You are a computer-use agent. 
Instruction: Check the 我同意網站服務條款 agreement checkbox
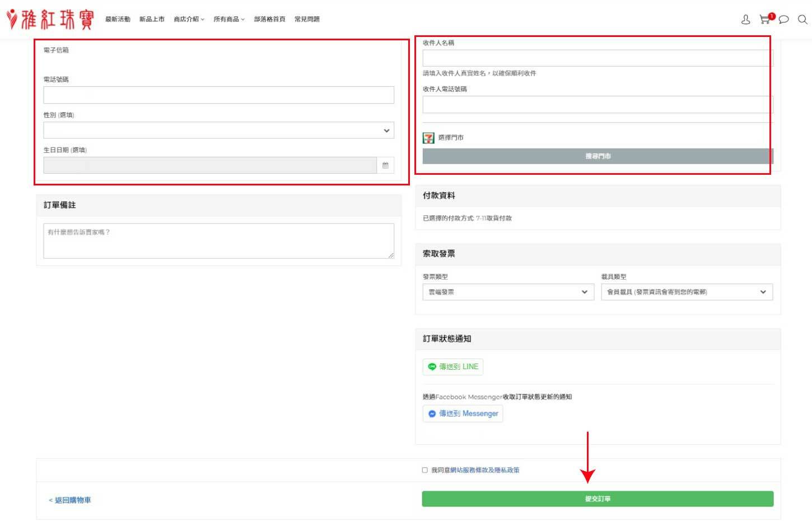[424, 470]
